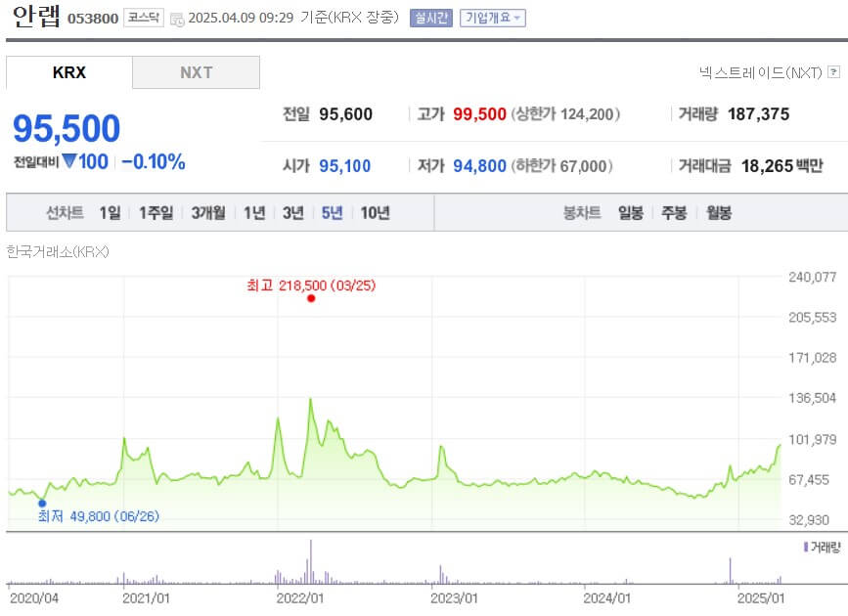Open the 기업개요 dropdown

(x=493, y=17)
